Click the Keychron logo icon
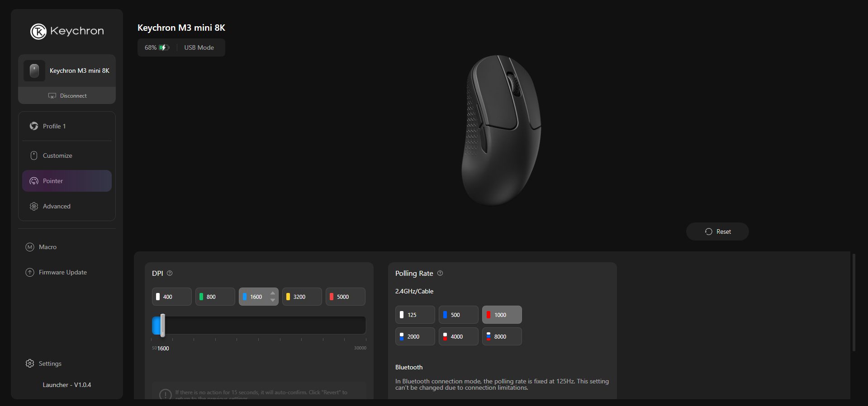Viewport: 868px width, 406px height. pyautogui.click(x=38, y=31)
